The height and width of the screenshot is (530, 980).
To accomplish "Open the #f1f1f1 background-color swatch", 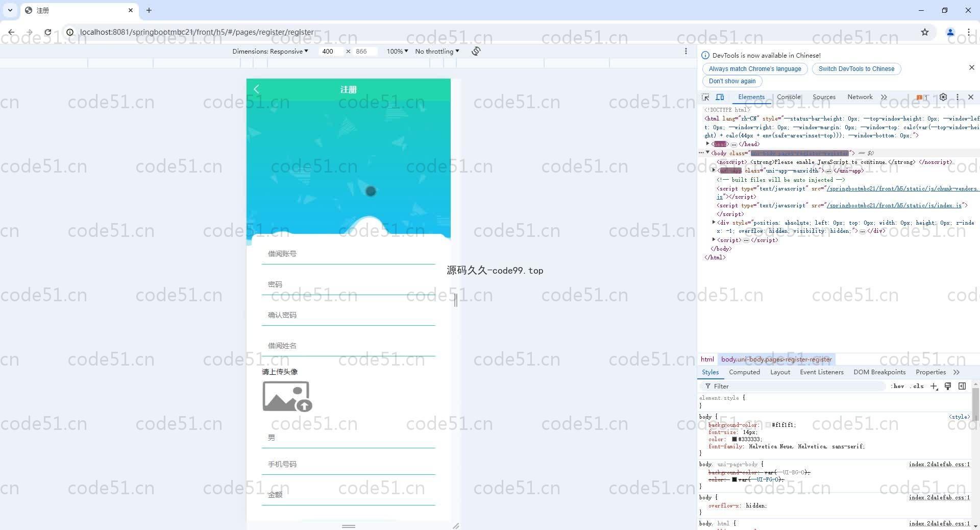I will 768,425.
